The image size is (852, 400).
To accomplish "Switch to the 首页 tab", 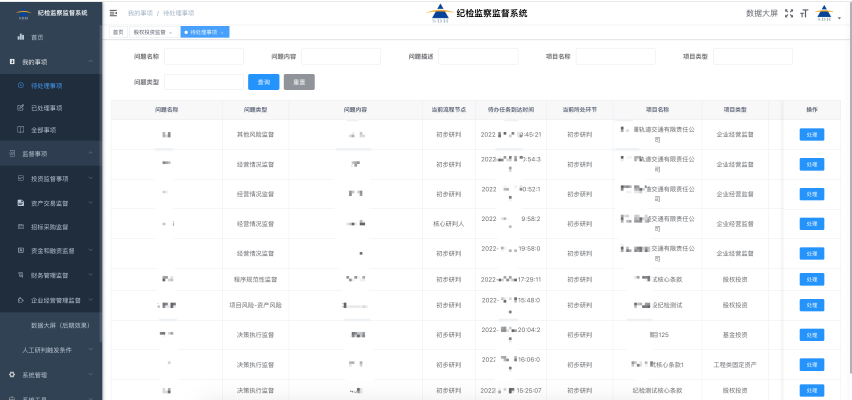I will pos(118,32).
